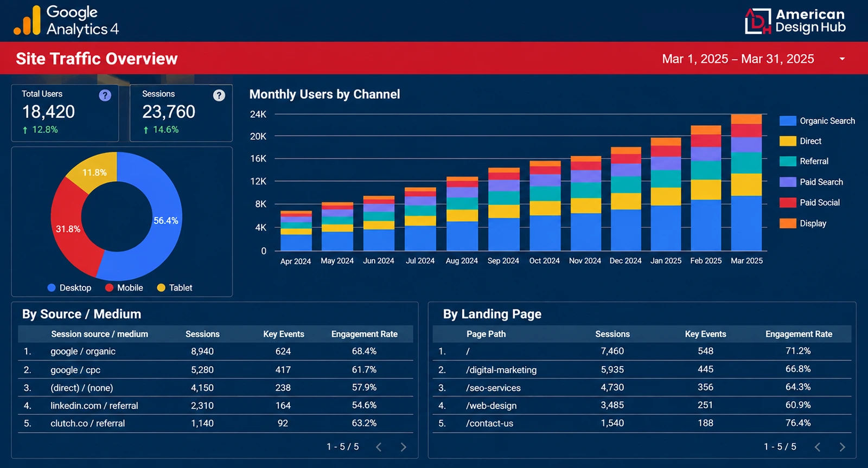Sort by Session source / medium column header
Screen dimensions: 868x468
99,334
